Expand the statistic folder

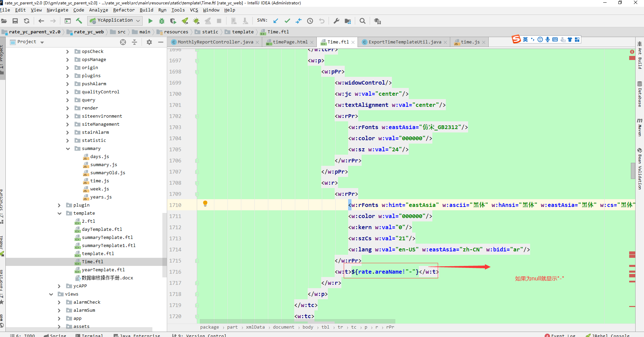(x=67, y=141)
